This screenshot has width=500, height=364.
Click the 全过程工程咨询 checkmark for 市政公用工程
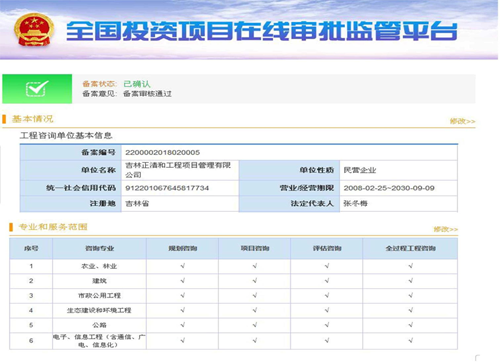point(411,295)
